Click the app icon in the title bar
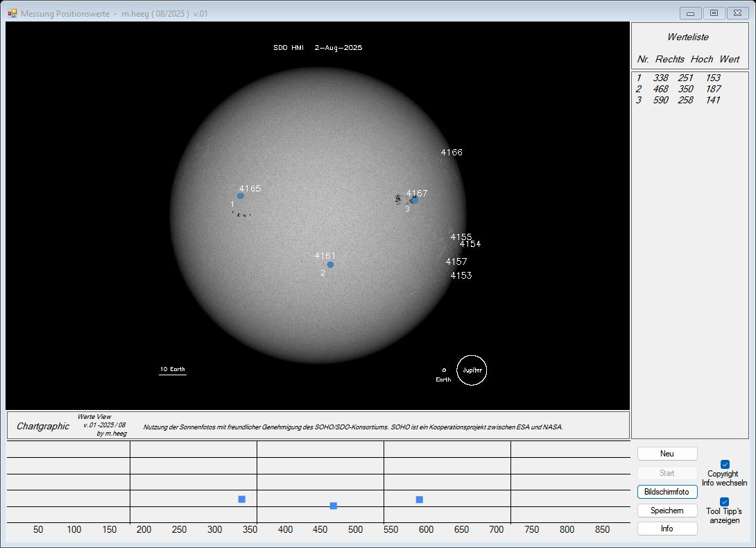The width and height of the screenshot is (756, 548). click(x=12, y=13)
